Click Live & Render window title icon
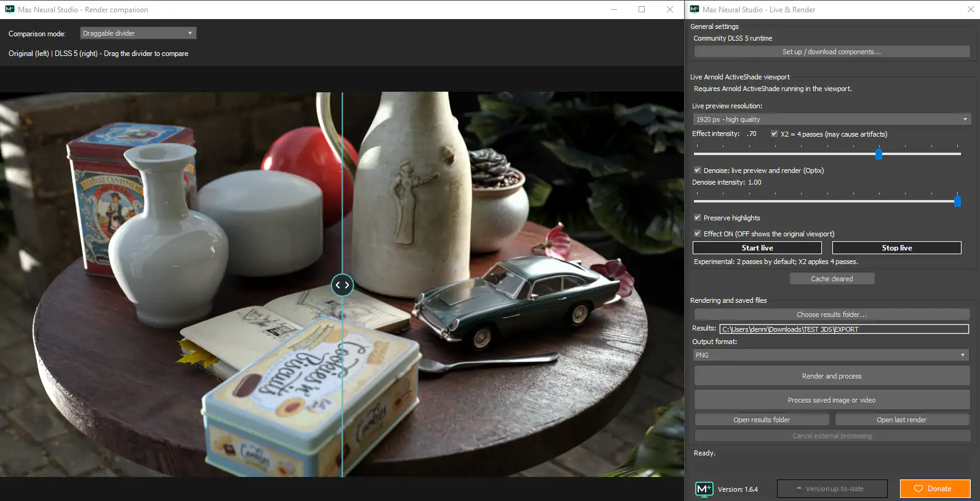Viewport: 980px width, 501px height. 694,9
